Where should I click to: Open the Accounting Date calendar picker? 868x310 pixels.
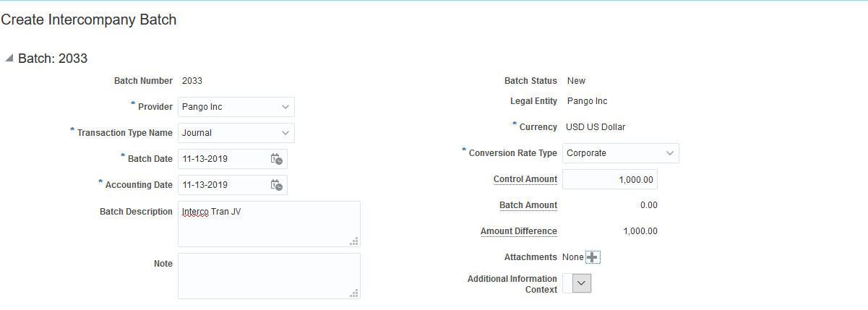coord(276,185)
